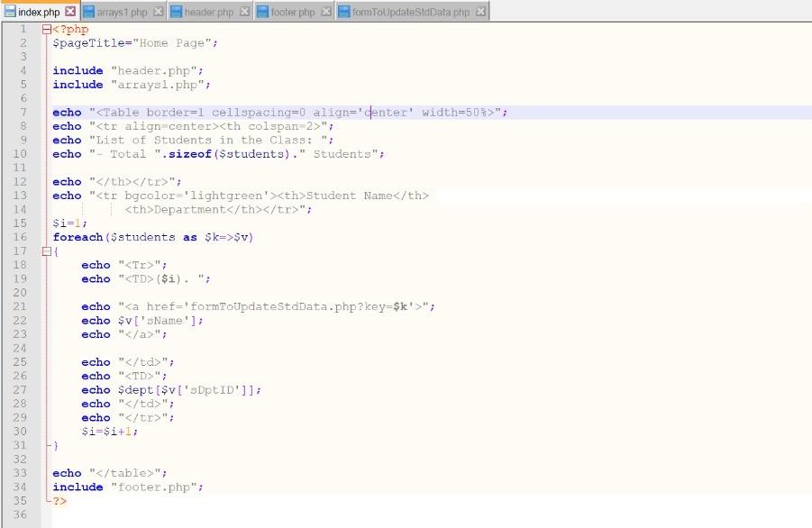Click line number 16 in the margin
The width and height of the screenshot is (812, 528).
point(20,237)
